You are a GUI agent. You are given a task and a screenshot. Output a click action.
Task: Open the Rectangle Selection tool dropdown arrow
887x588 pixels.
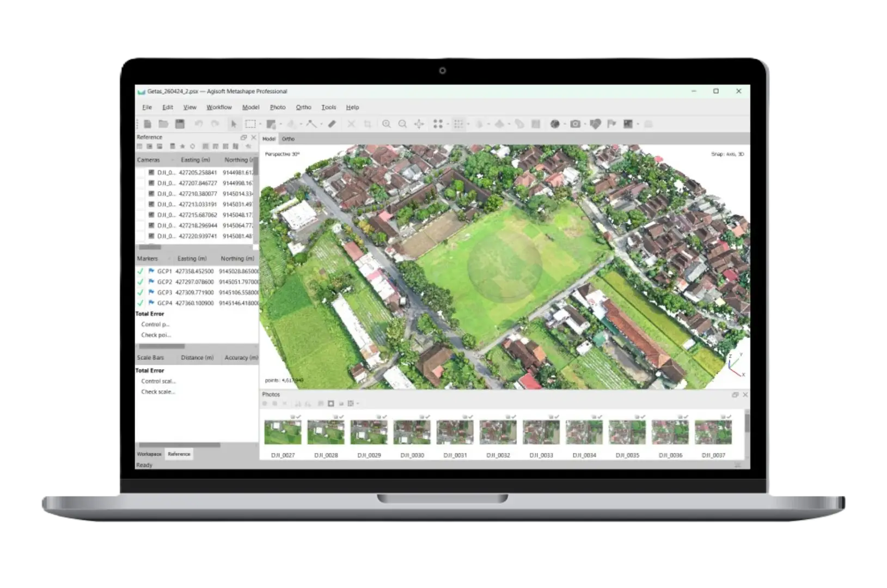coord(261,125)
